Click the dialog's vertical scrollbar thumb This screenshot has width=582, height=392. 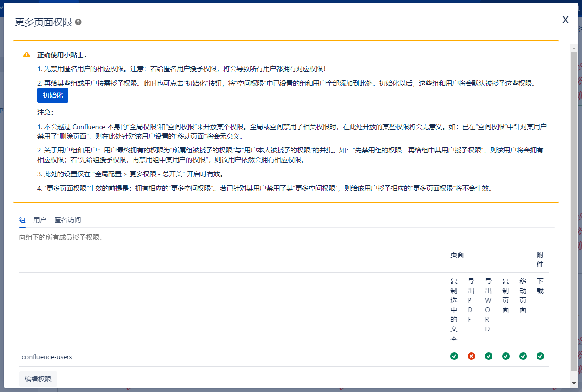click(x=574, y=210)
